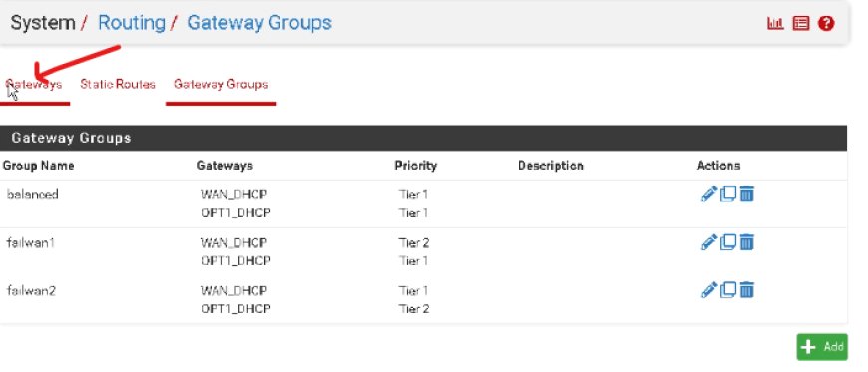Click the failwan1 group name cell
The width and height of the screenshot is (868, 372).
tap(31, 242)
